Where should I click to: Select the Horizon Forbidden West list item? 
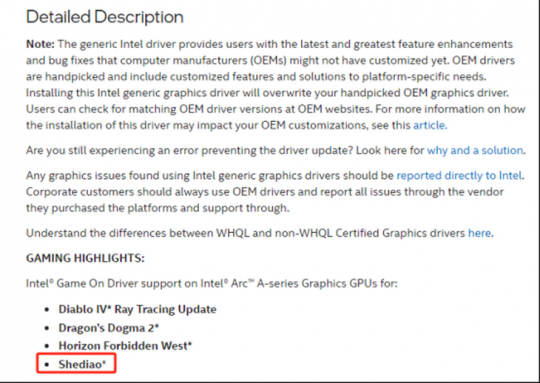pos(125,345)
